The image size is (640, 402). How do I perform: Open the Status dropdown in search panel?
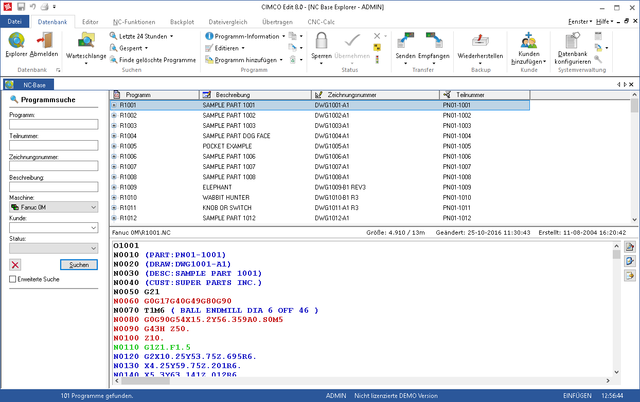53,248
